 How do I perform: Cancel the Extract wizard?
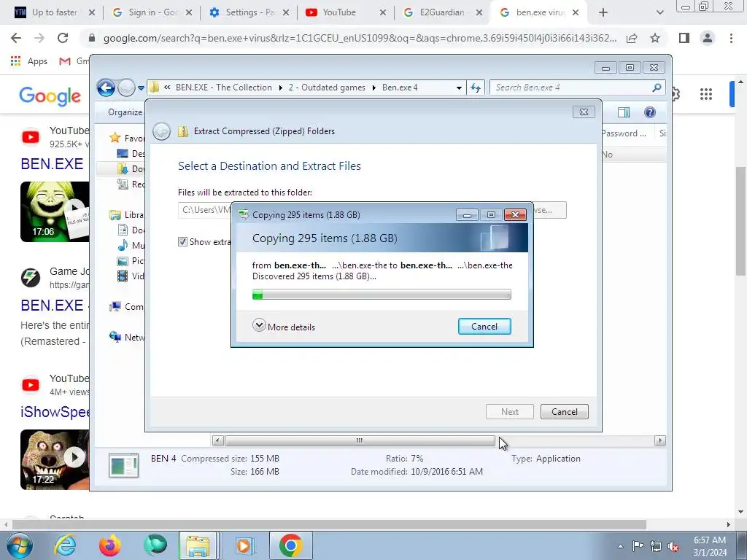click(x=565, y=412)
